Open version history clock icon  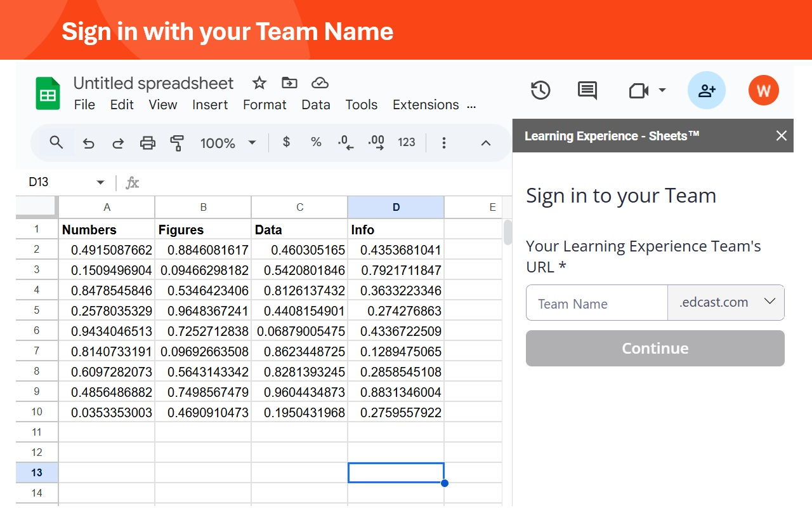coord(540,90)
